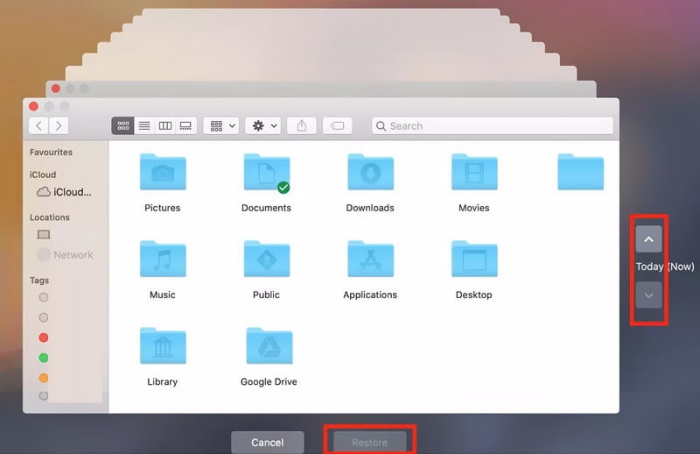Click the Search field
Screen dimensions: 700x454
coord(492,126)
